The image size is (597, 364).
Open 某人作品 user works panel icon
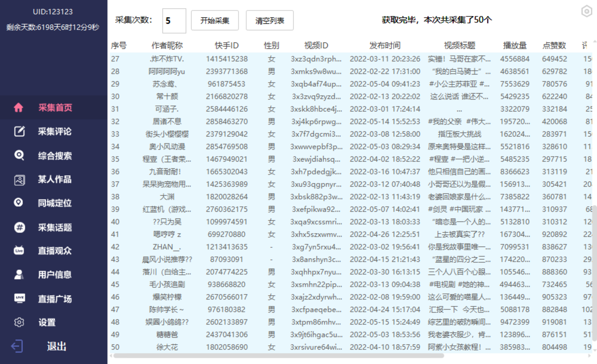point(19,179)
